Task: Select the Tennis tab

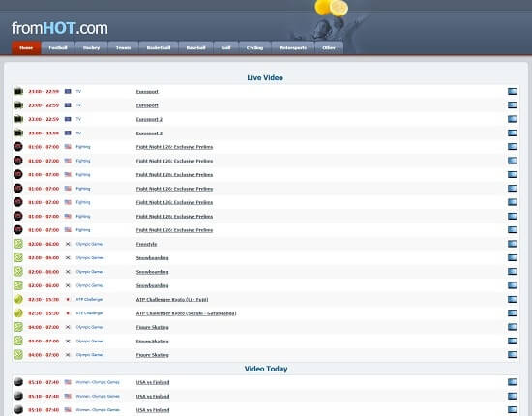Action: click(123, 48)
